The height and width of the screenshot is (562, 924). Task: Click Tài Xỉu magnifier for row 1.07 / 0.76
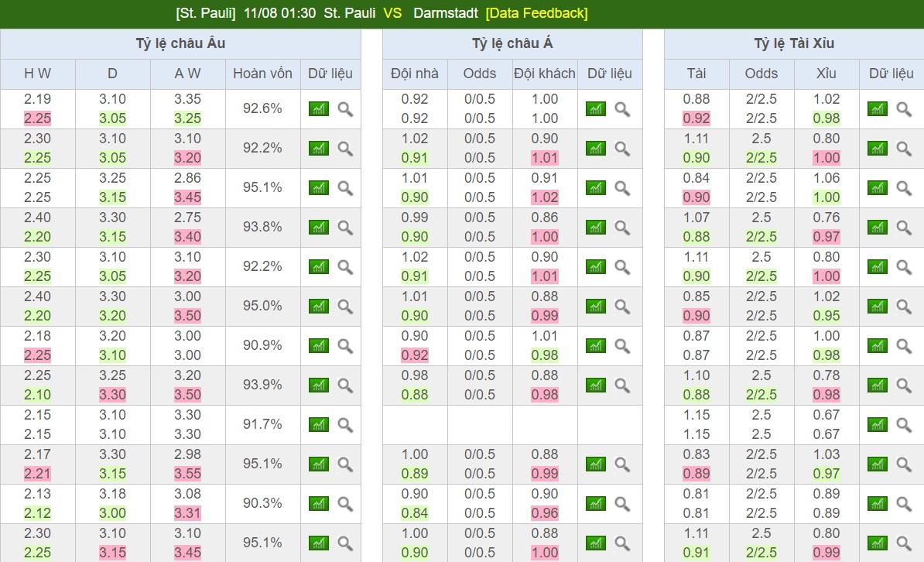pos(904,228)
